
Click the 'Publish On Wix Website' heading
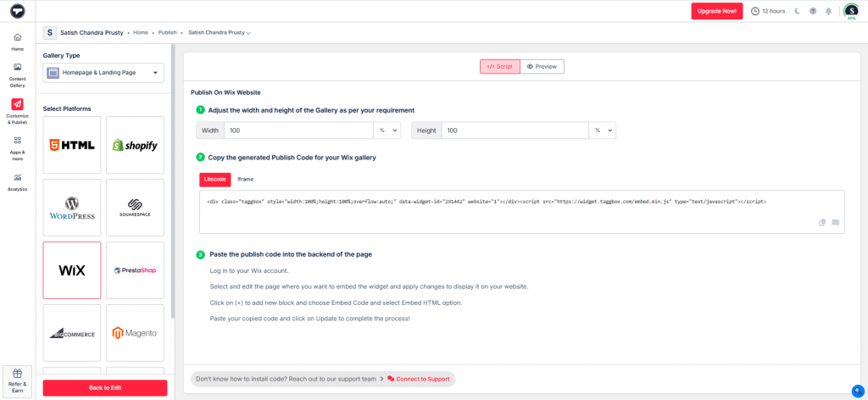[x=225, y=92]
